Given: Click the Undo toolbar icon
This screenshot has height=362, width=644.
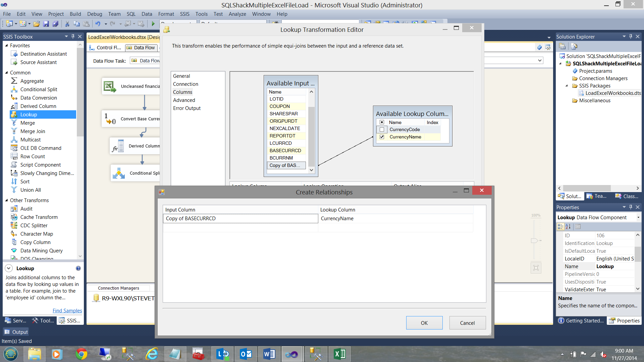Looking at the screenshot, I should (98, 24).
